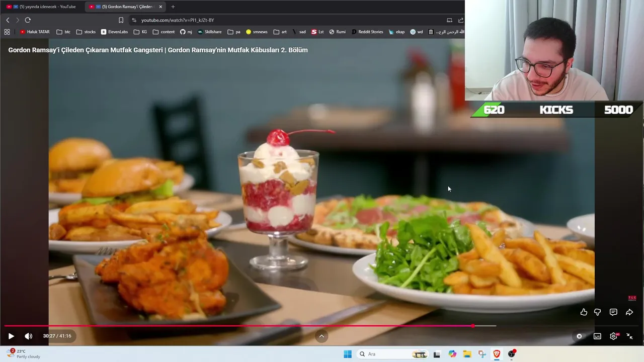Expand the stocks bookmark folder

(x=86, y=32)
